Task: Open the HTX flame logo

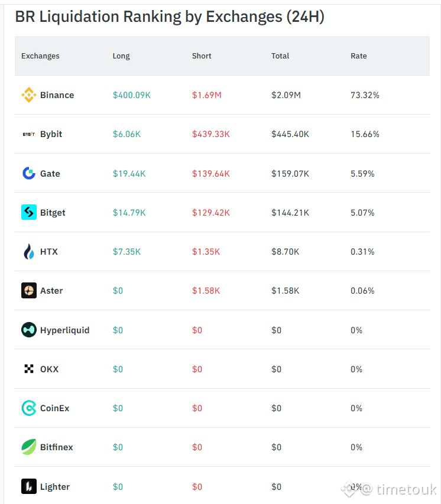Action: [x=28, y=251]
